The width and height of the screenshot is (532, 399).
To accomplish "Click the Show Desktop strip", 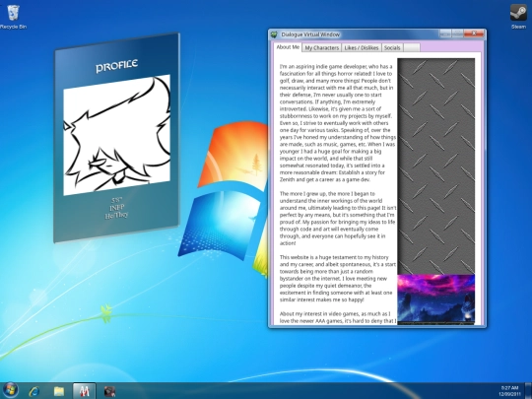I will [529, 391].
